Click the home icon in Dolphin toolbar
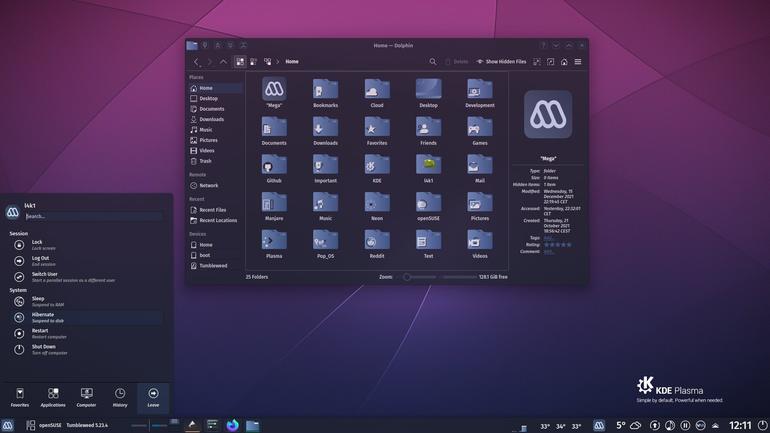Image resolution: width=770 pixels, height=433 pixels. (564, 62)
